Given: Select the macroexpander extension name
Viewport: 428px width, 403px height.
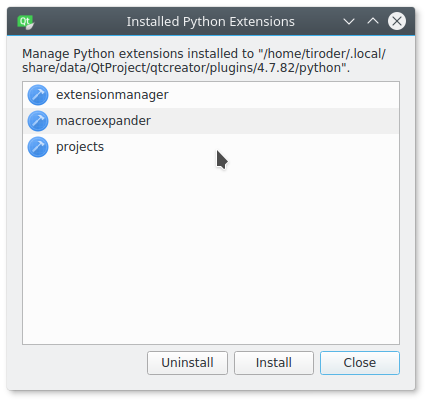Looking at the screenshot, I should pyautogui.click(x=103, y=121).
